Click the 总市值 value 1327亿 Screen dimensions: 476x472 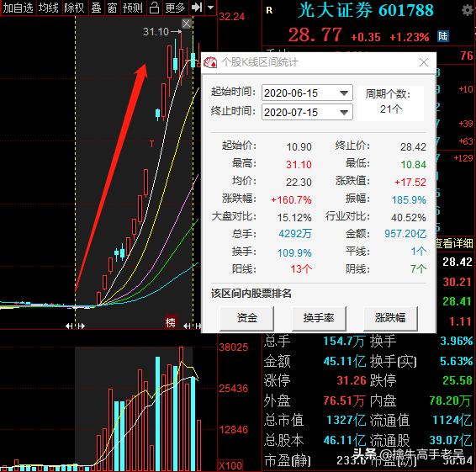346,421
